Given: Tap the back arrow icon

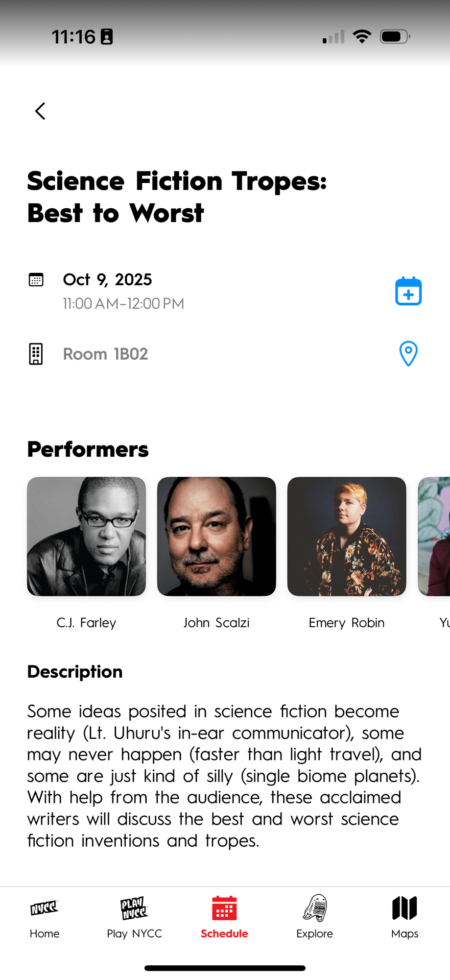Looking at the screenshot, I should click(x=40, y=111).
